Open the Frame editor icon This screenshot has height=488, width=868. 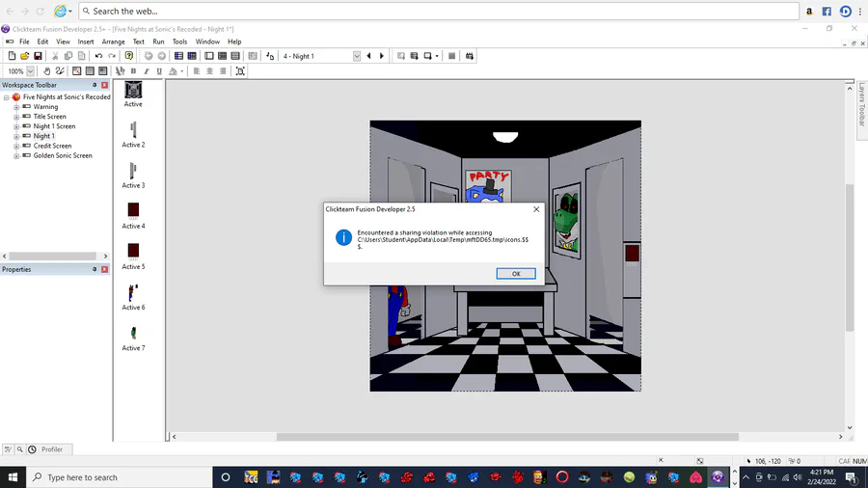click(x=208, y=56)
